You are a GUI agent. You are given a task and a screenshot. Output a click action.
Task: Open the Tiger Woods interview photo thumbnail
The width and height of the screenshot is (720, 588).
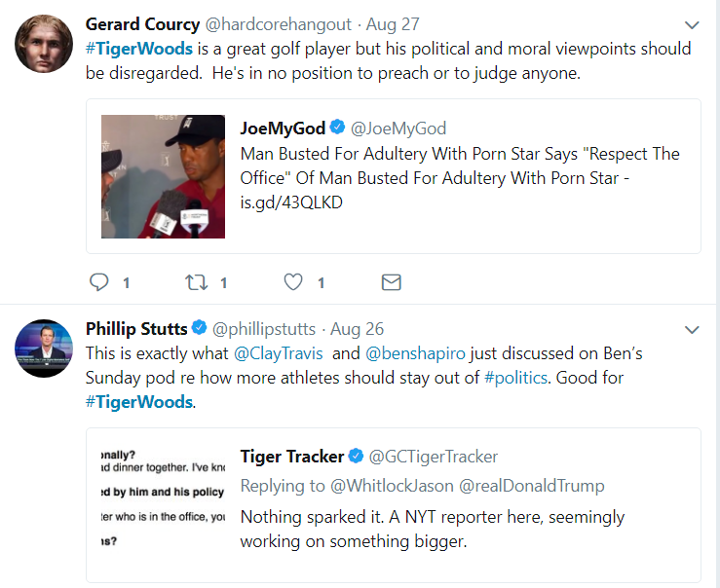pyautogui.click(x=163, y=176)
